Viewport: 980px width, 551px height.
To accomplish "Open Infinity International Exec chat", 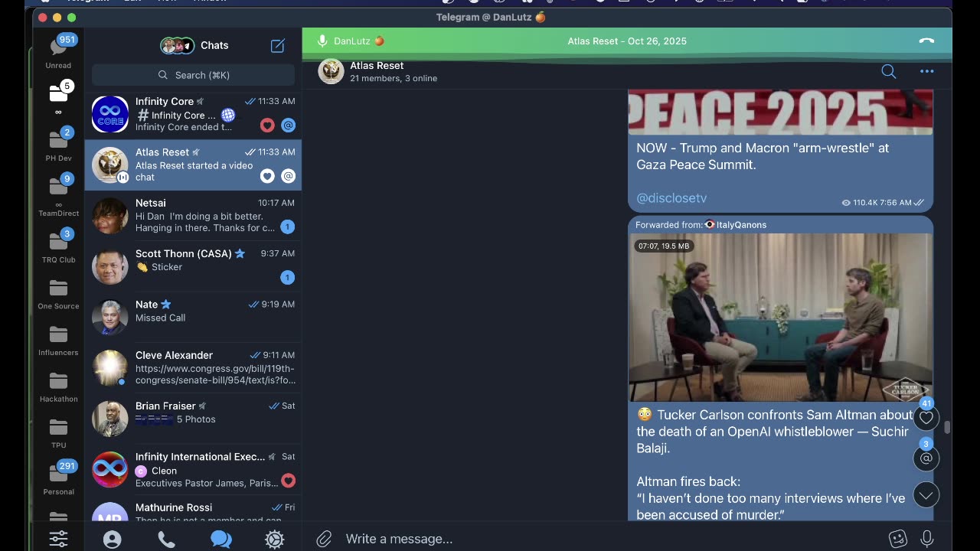I will point(193,469).
